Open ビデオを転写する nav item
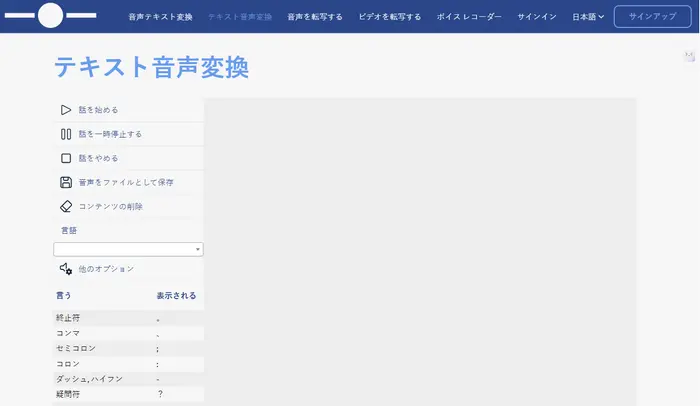The image size is (700, 406). (390, 17)
